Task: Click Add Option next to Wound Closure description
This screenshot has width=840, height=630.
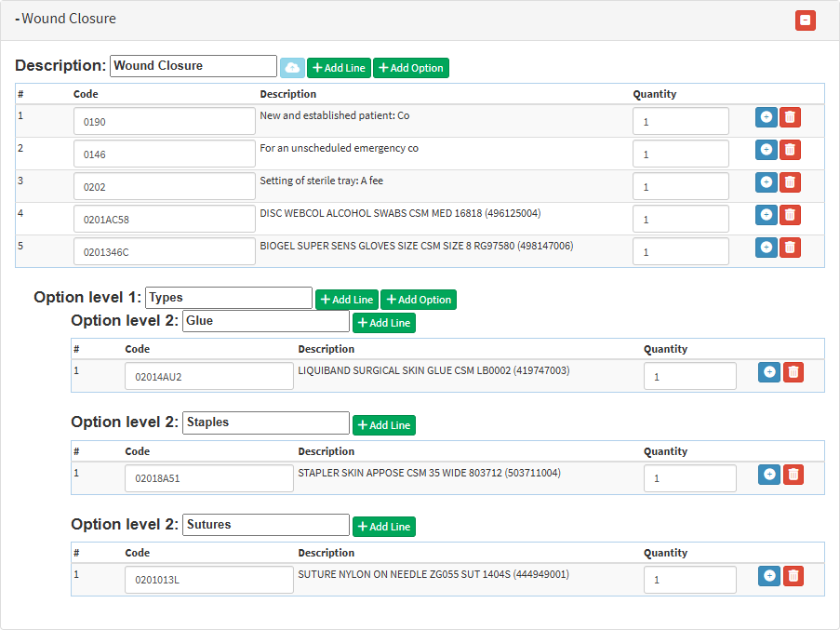Action: [x=410, y=68]
